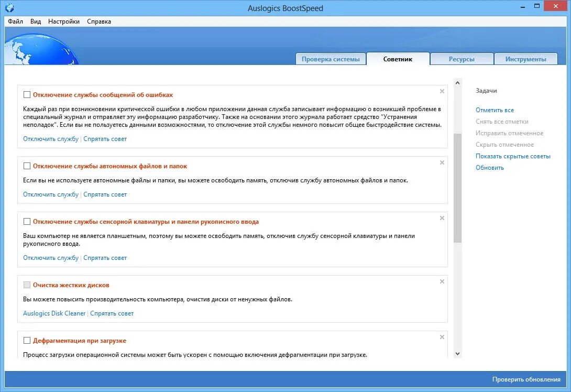The height and width of the screenshot is (392, 571).
Task: Open the Файл menu
Action: pyautogui.click(x=15, y=21)
